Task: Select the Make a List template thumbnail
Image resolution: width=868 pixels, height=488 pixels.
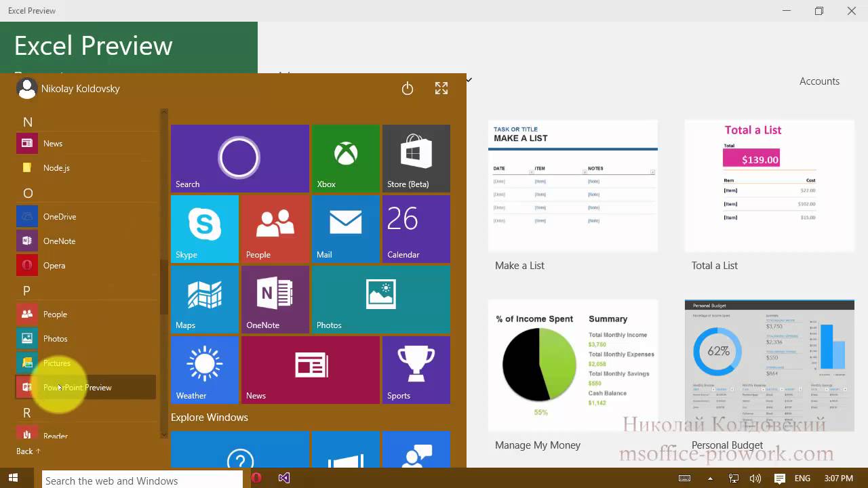Action: click(x=573, y=186)
